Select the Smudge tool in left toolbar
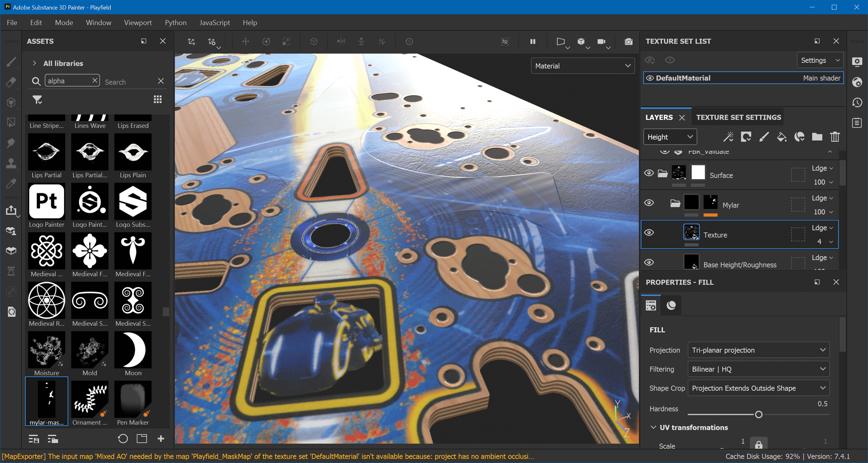The height and width of the screenshot is (463, 868). point(11,143)
